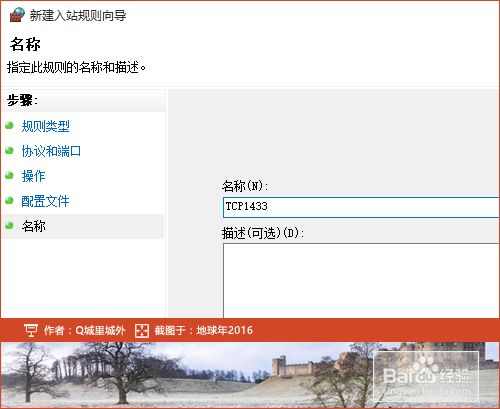The width and height of the screenshot is (500, 409).
Task: Click inside the 描述(可选) text area
Action: [x=361, y=280]
